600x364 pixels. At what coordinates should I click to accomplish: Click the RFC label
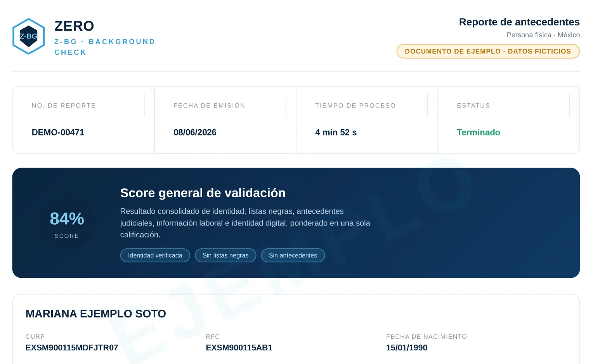point(213,337)
